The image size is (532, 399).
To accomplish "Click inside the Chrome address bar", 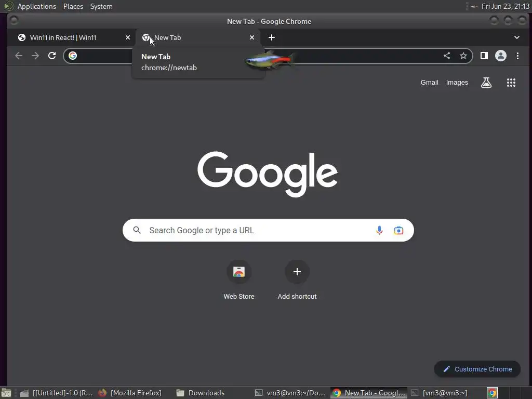I will click(268, 56).
